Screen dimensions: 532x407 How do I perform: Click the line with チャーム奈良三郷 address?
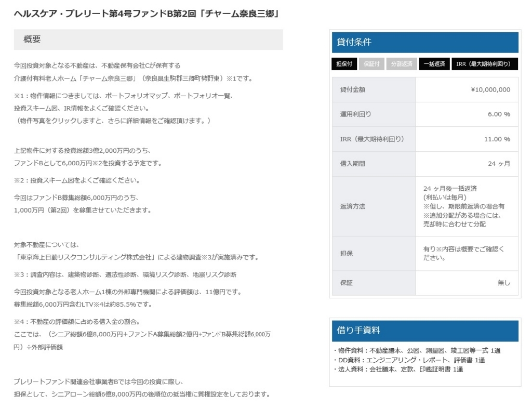coord(134,78)
